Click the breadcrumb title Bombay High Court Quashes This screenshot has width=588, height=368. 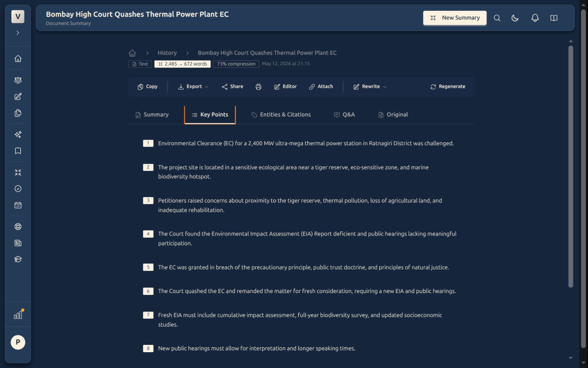pos(267,53)
